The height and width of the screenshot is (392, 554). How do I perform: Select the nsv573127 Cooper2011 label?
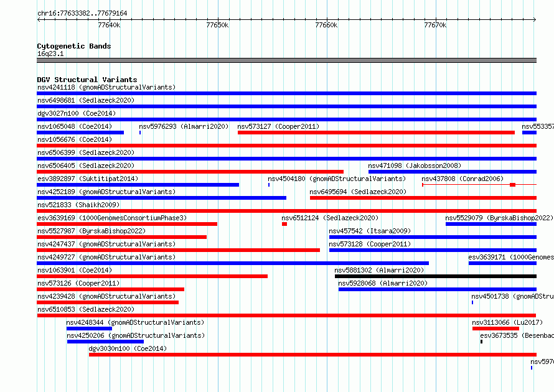pos(278,126)
